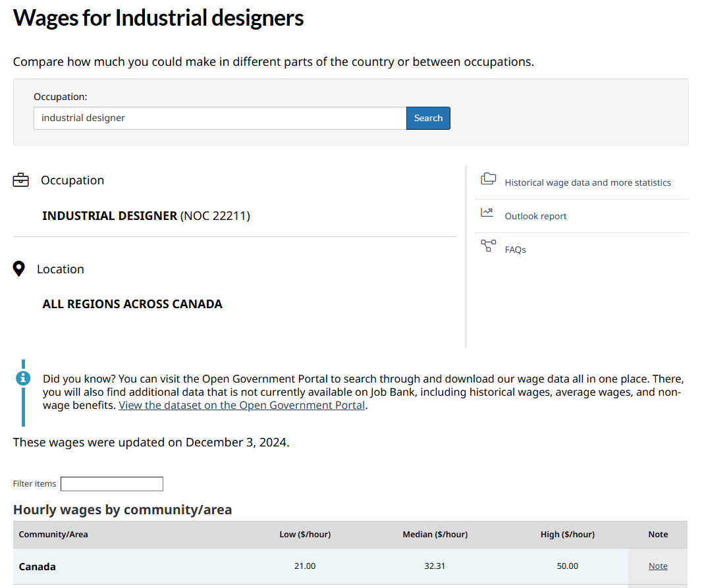Click the blue info circle icon
702x588 pixels.
point(23,378)
